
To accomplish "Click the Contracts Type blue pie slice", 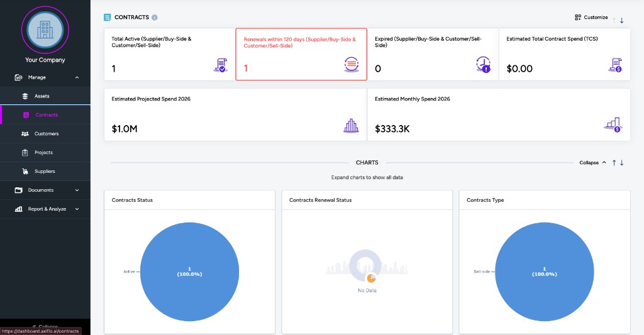I will coord(544,272).
